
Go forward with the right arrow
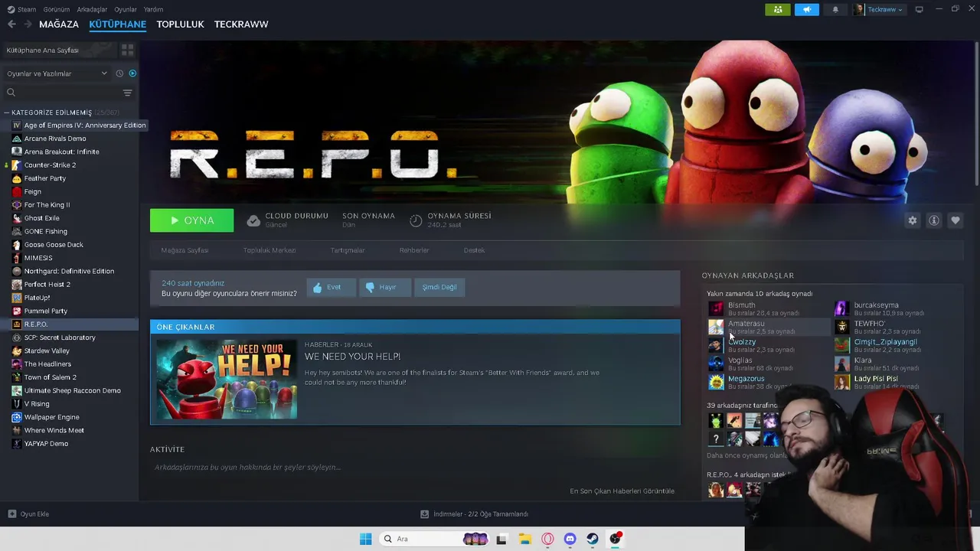click(28, 24)
